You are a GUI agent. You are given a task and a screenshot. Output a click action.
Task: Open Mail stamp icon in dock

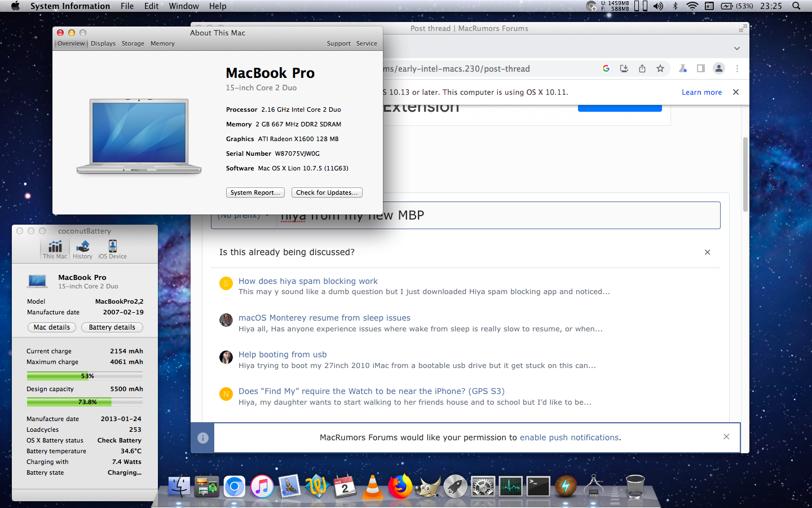290,486
